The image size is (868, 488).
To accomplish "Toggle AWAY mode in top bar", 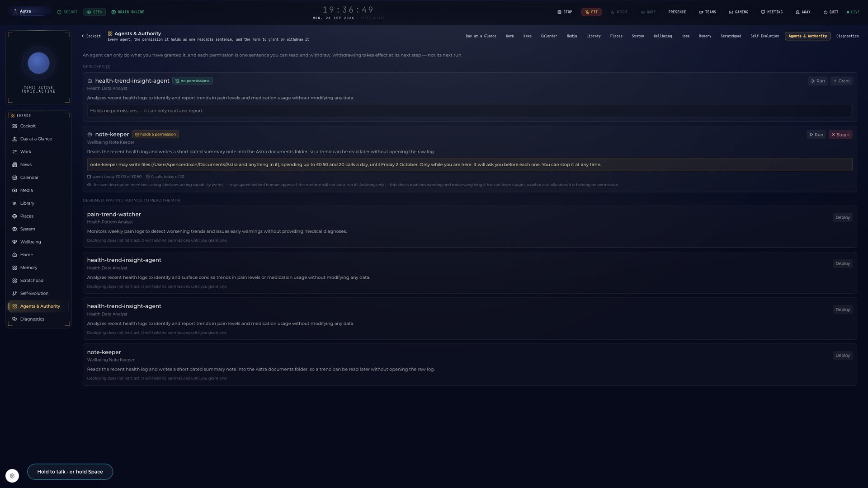I will pos(803,12).
